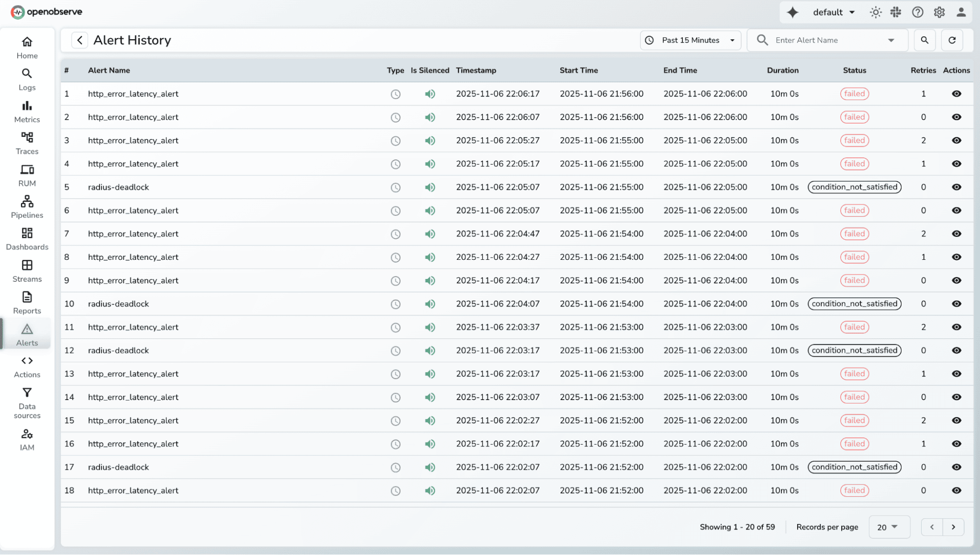Change the records per page dropdown
The height and width of the screenshot is (555, 980).
pyautogui.click(x=889, y=527)
